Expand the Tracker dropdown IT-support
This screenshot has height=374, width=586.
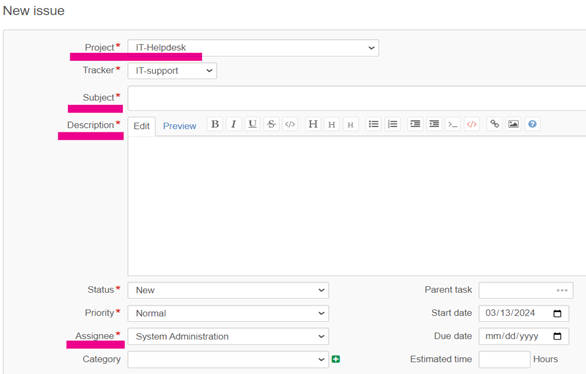coord(172,71)
